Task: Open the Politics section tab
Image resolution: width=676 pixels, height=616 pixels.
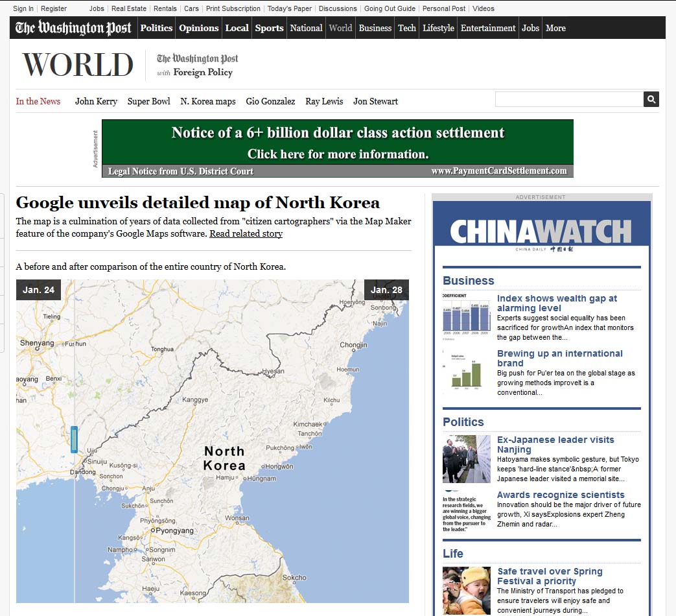Action: coord(156,28)
